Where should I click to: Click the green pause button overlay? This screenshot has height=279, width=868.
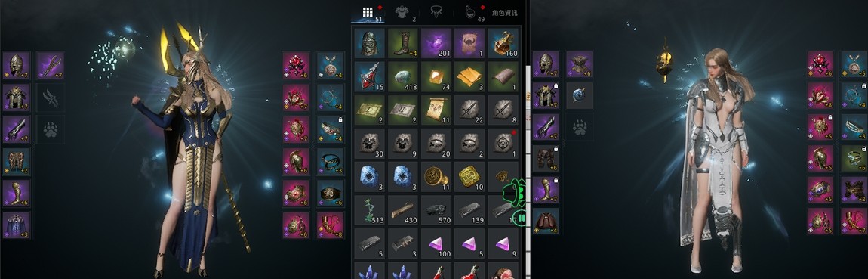[x=520, y=218]
